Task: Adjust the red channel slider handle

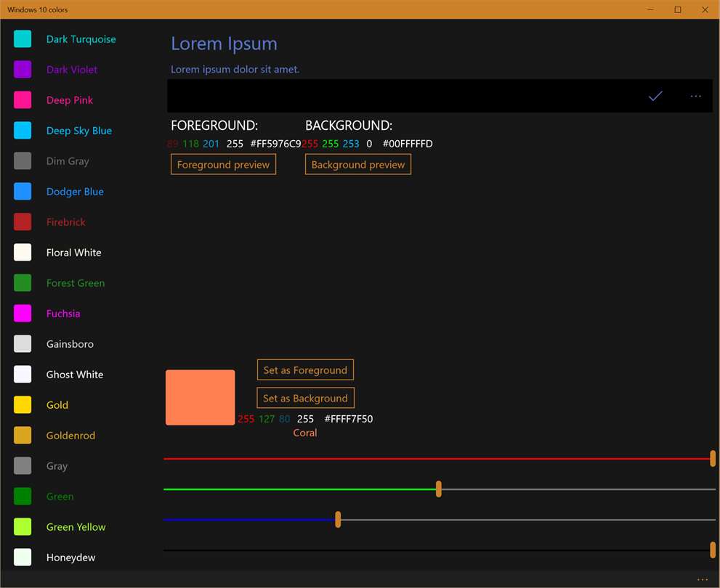Action: [713, 458]
